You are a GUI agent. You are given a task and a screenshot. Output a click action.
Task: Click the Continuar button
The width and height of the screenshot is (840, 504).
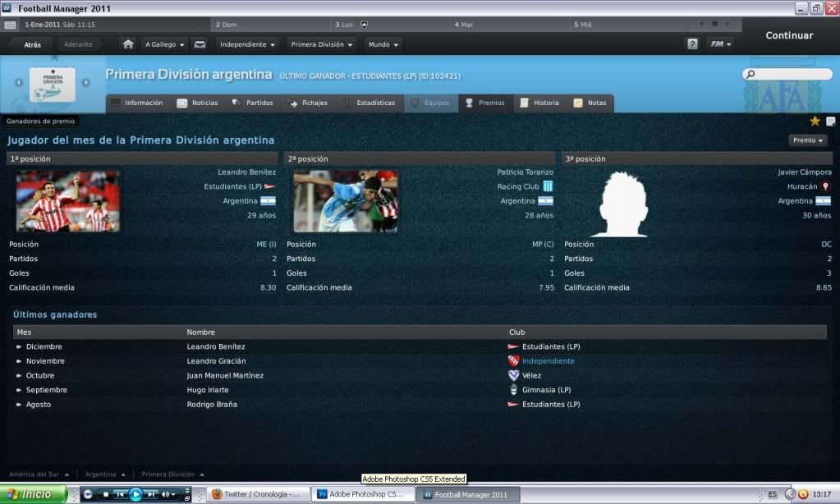789,35
